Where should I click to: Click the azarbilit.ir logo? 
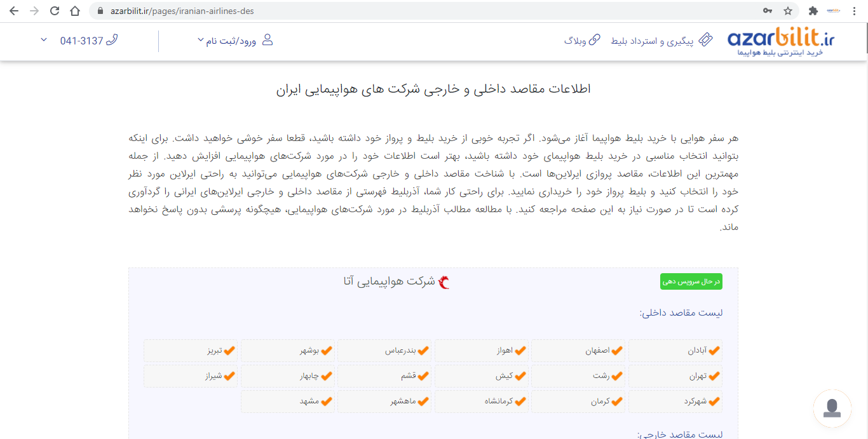point(781,41)
